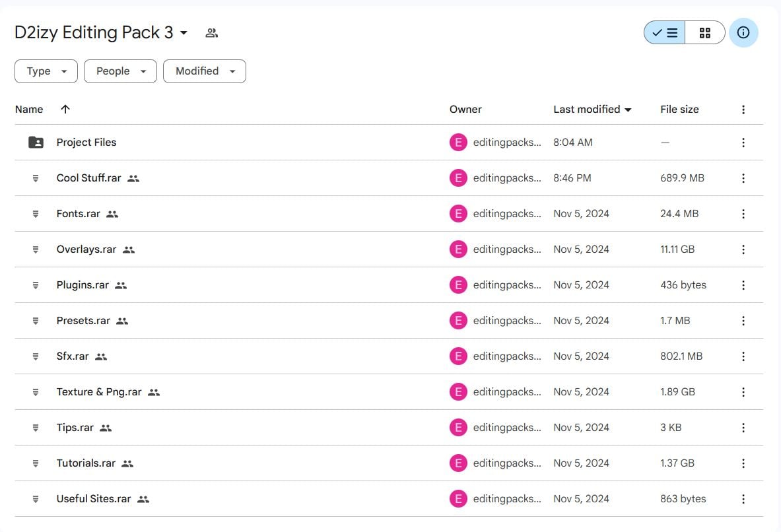Click the 436 bytes file size value
Viewport: 781px width, 532px height.
(683, 285)
